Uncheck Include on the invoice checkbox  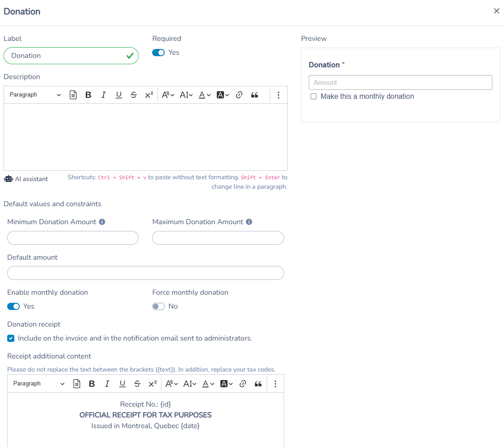coord(11,338)
